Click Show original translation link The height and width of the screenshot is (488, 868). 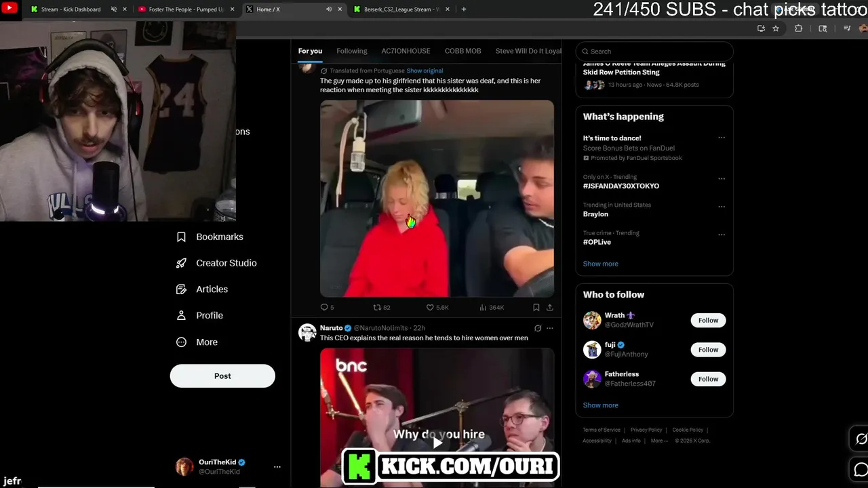tap(425, 70)
